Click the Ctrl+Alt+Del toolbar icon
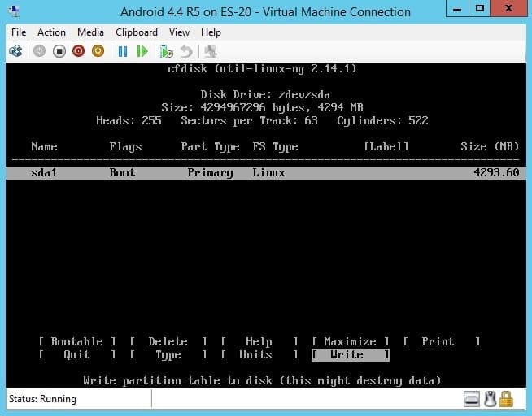This screenshot has width=532, height=416. tap(15, 51)
